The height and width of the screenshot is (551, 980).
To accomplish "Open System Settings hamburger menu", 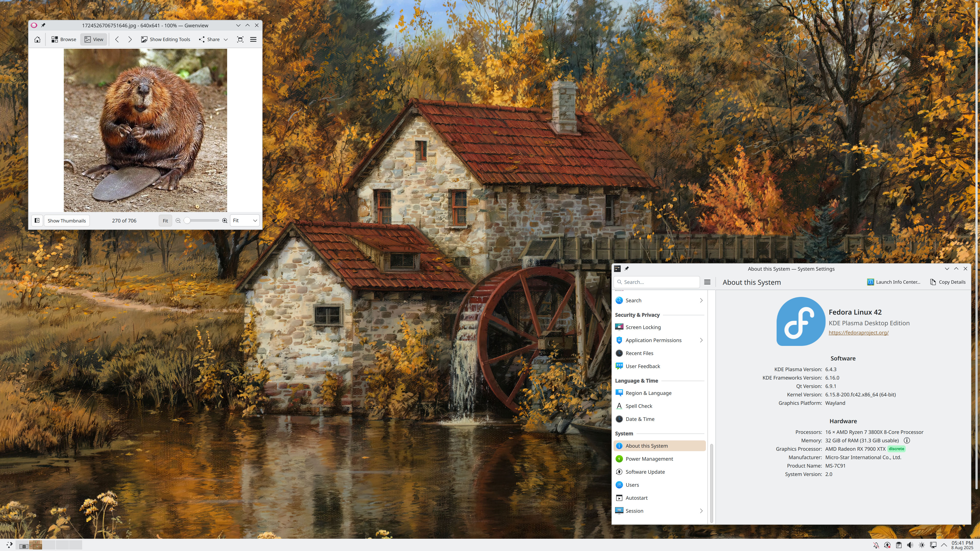I will click(x=707, y=282).
